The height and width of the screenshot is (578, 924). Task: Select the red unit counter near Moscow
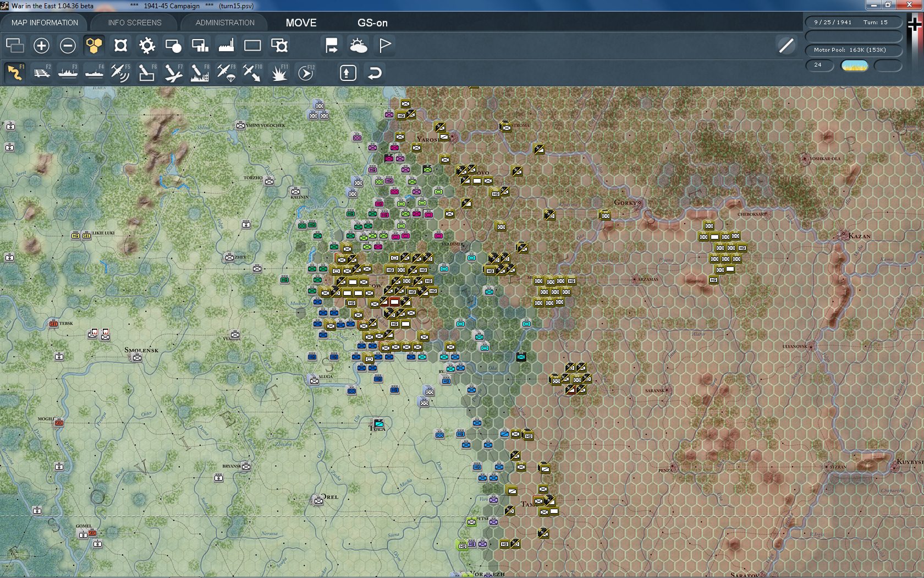394,302
